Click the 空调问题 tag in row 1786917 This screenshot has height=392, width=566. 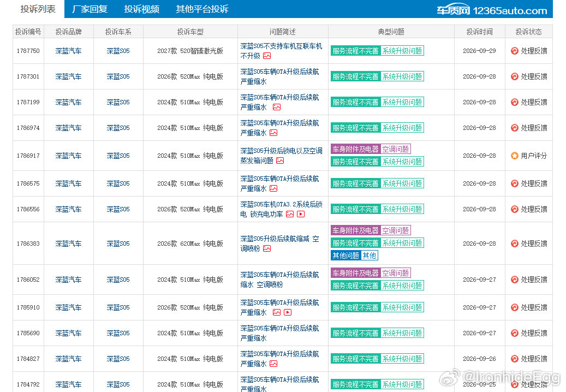click(396, 149)
